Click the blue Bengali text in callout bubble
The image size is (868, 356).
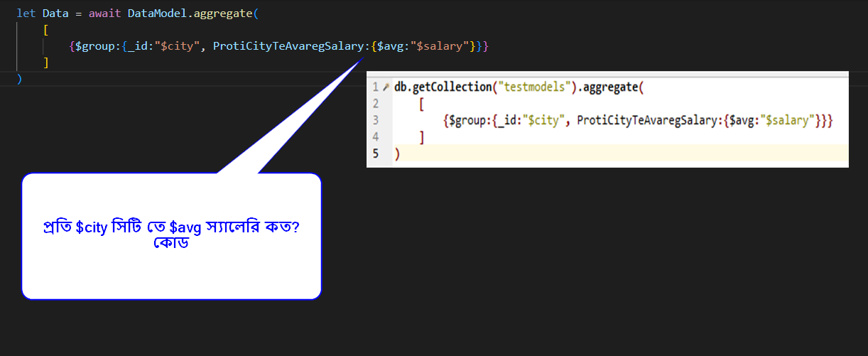tap(171, 229)
